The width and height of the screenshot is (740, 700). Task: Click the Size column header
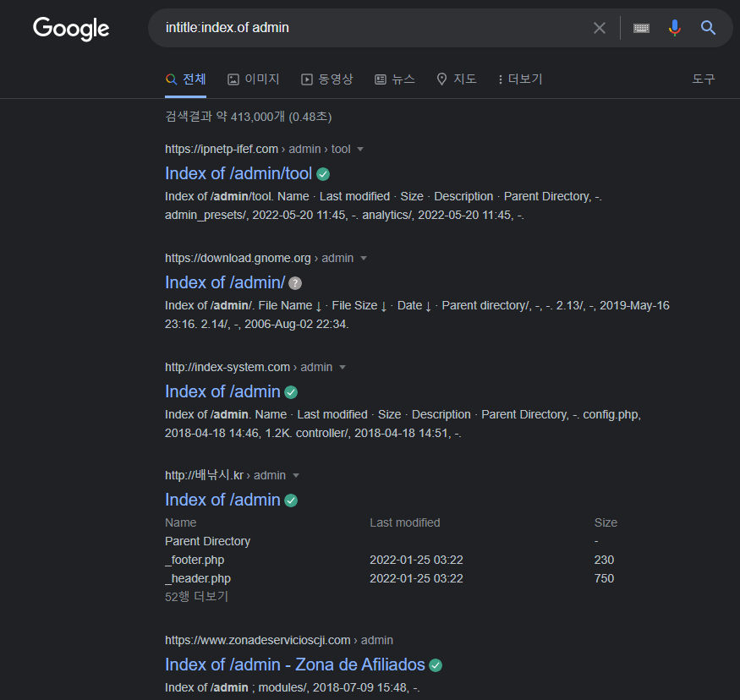tap(606, 522)
